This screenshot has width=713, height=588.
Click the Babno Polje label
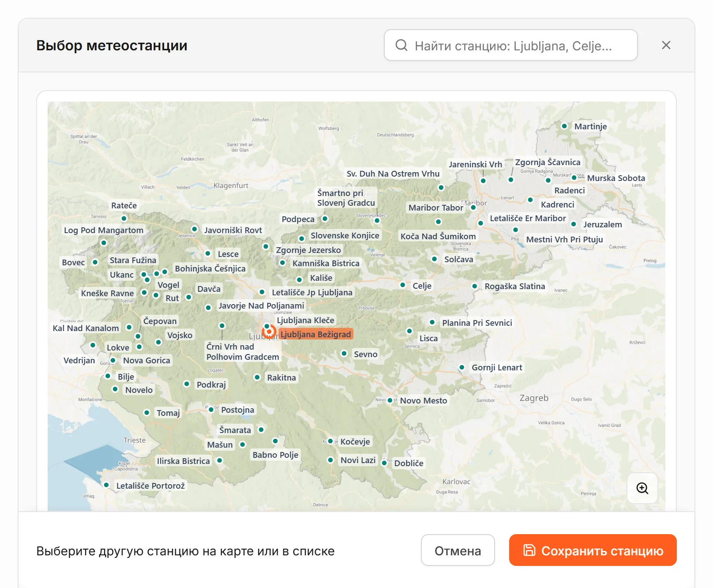[275, 455]
